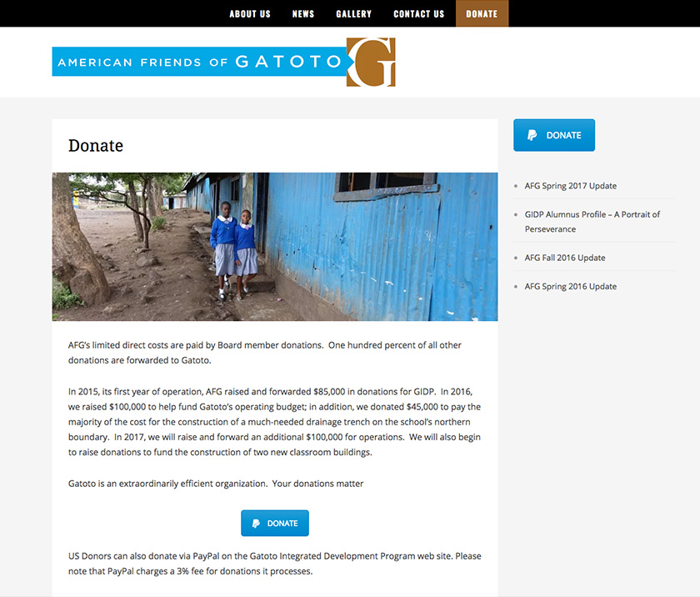700x597 pixels.
Task: Click the Donate page heading
Action: point(96,146)
